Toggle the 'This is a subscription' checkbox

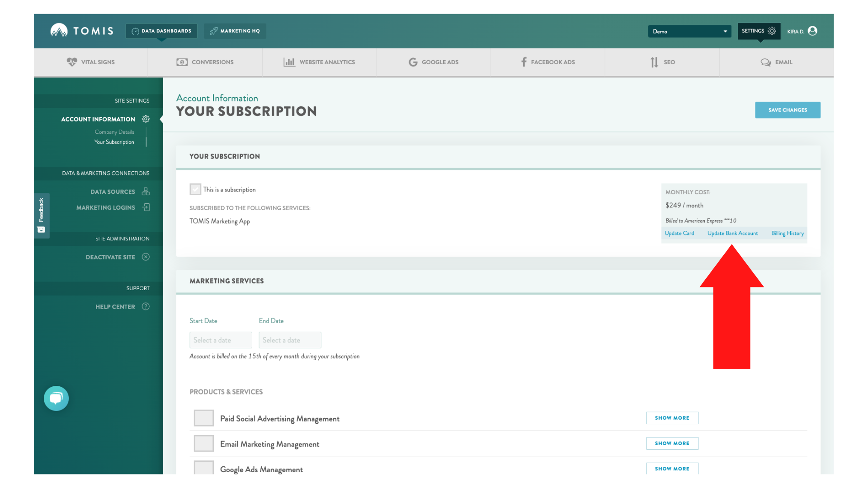195,189
